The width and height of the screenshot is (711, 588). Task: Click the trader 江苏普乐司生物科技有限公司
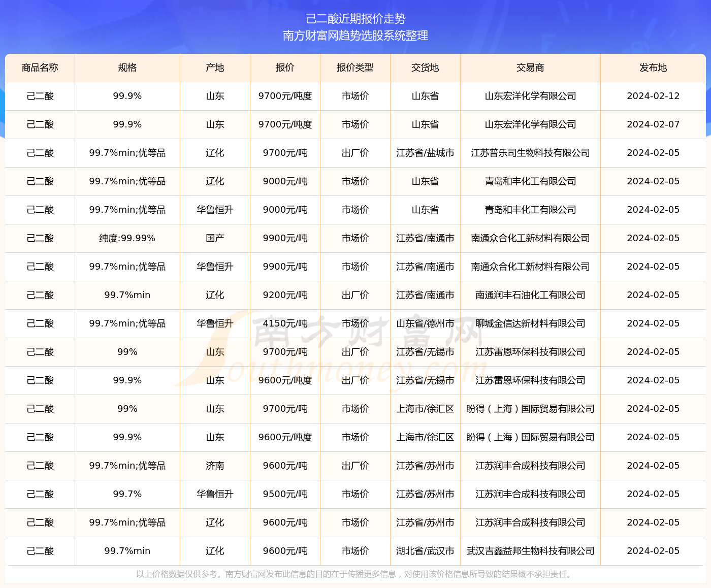530,153
